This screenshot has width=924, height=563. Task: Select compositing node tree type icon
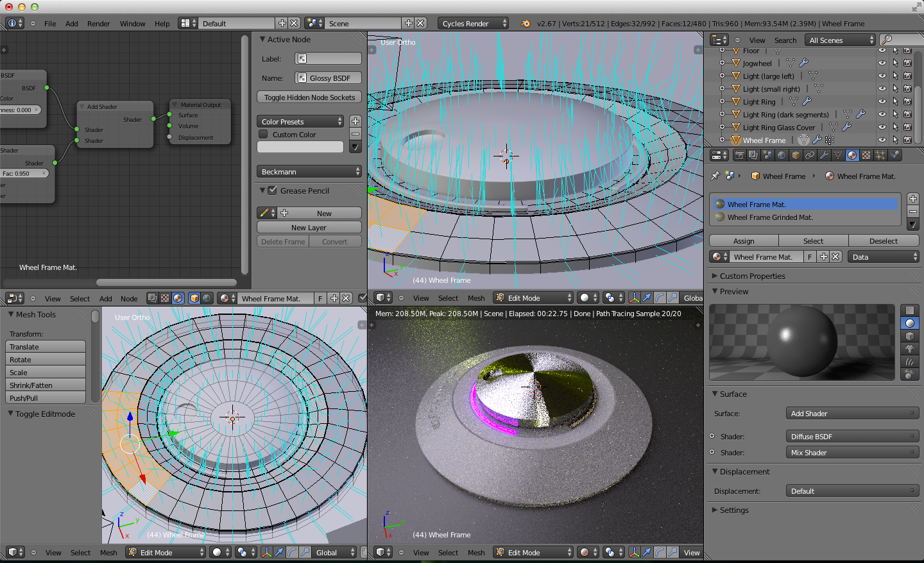coord(152,298)
